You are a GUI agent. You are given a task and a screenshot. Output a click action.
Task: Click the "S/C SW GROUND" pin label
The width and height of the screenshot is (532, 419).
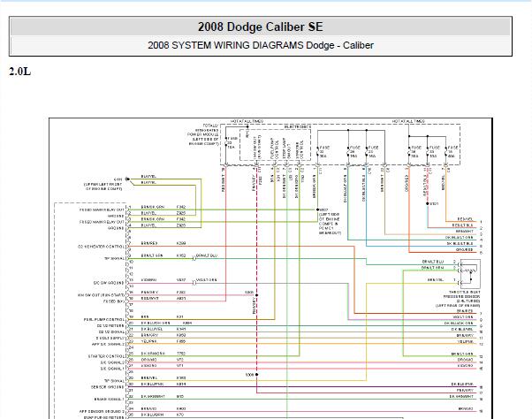tap(109, 283)
